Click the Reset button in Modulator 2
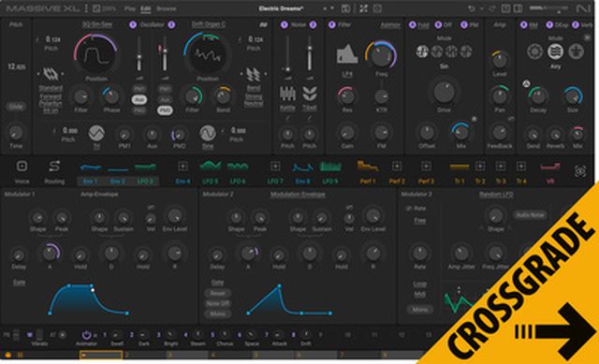 click(x=218, y=293)
